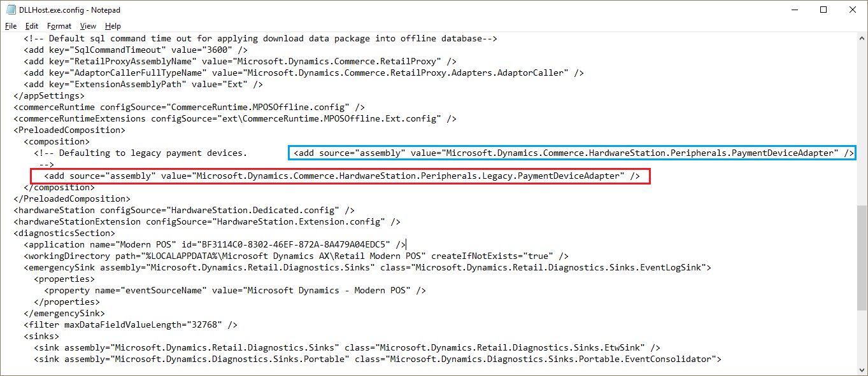868x376 pixels.
Task: Close the Notepad window
Action: click(853, 10)
